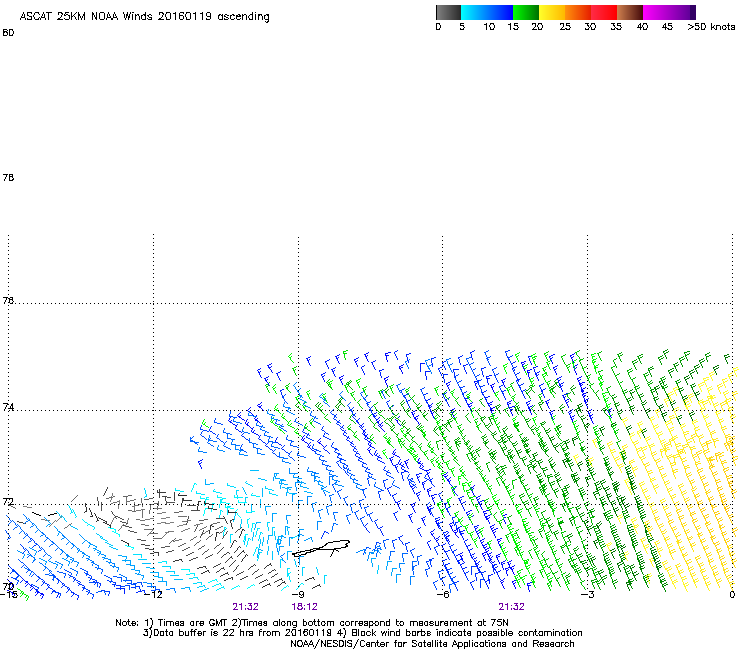The height and width of the screenshot is (650, 740).
Task: Click the '25' label under the color scale
Action: click(565, 27)
